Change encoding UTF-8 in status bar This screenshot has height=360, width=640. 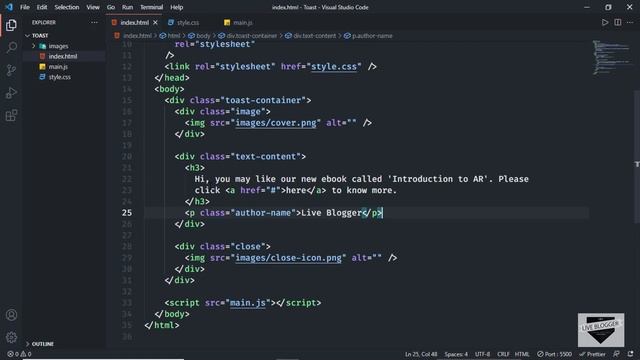482,354
